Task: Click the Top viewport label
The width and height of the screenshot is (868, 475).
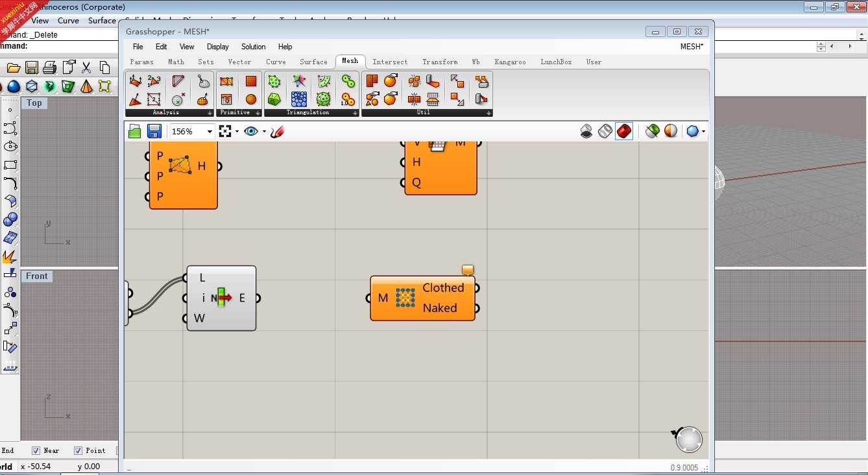Action: tap(34, 103)
